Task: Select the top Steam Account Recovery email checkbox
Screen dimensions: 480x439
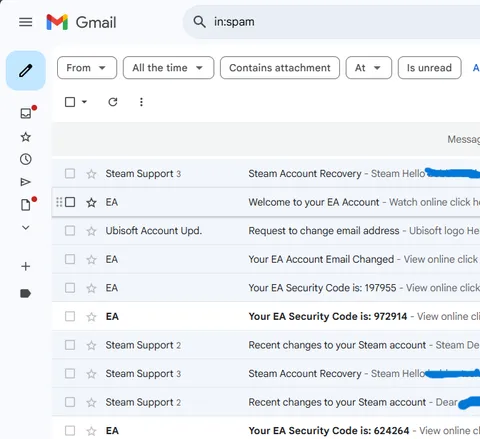Action: click(70, 173)
